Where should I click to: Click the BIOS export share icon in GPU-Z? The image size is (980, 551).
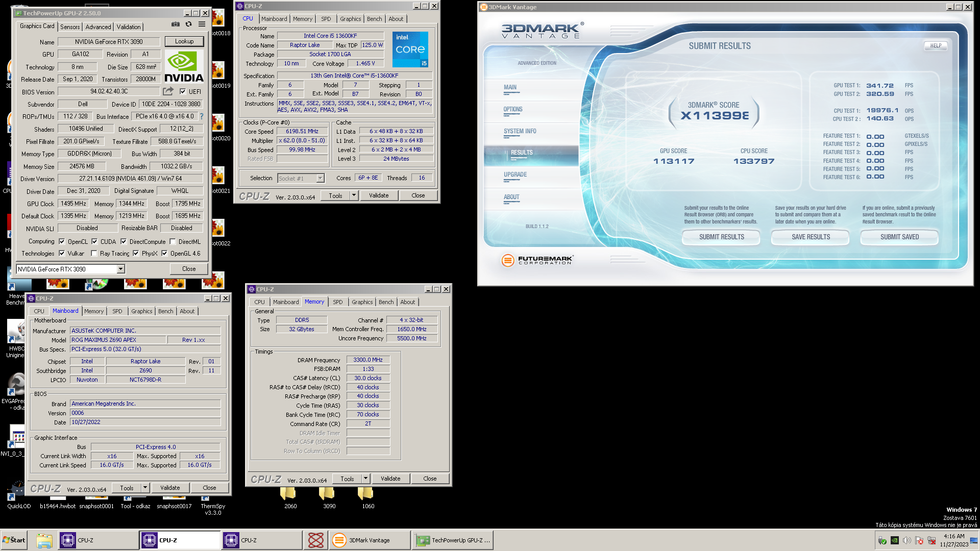tap(168, 91)
